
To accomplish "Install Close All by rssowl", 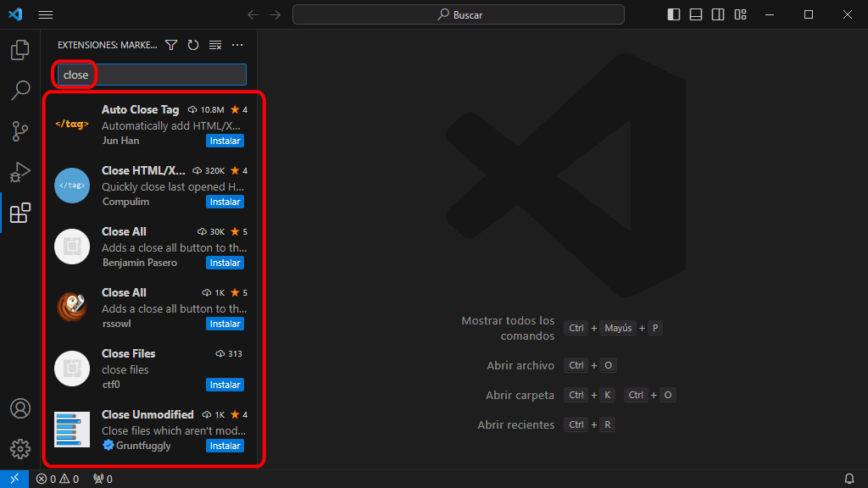I will click(x=225, y=324).
